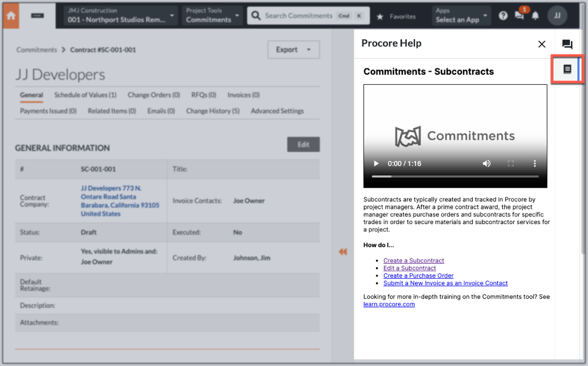Open the Payments Issued (0) tab
This screenshot has width=588, height=366.
point(49,111)
